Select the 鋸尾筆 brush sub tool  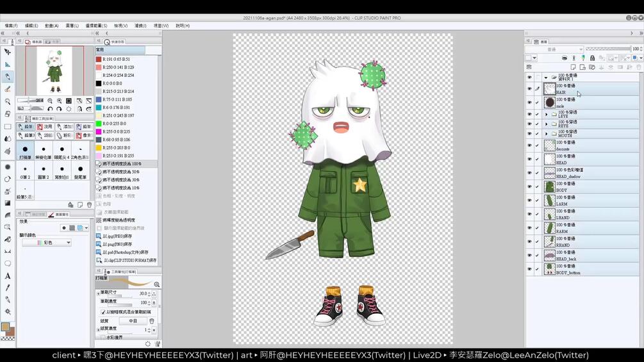(81, 170)
